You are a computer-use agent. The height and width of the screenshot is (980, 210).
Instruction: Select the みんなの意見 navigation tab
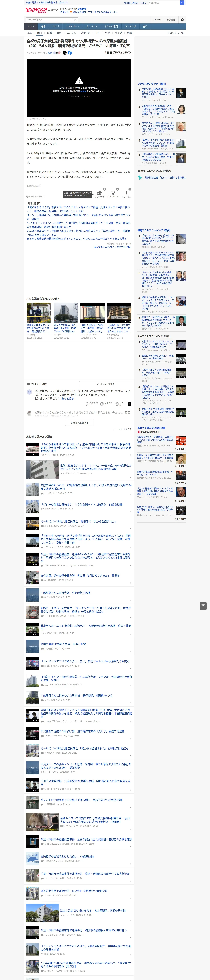pyautogui.click(x=111, y=26)
